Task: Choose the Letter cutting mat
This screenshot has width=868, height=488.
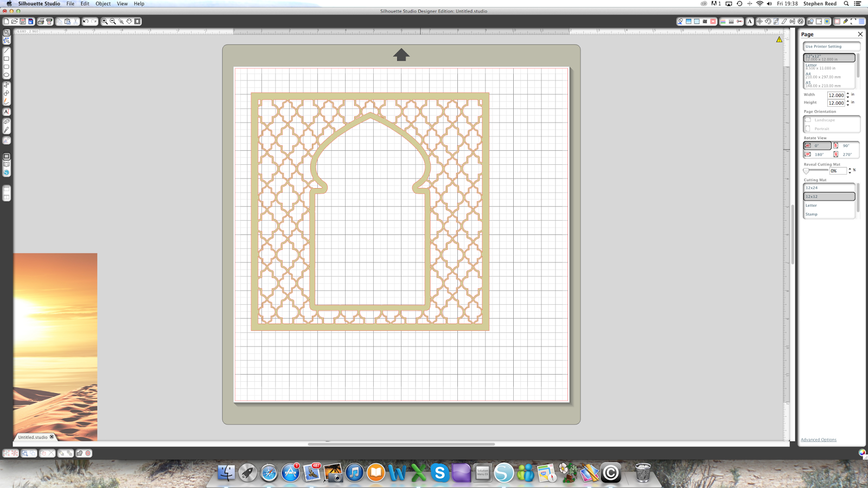Action: point(829,206)
